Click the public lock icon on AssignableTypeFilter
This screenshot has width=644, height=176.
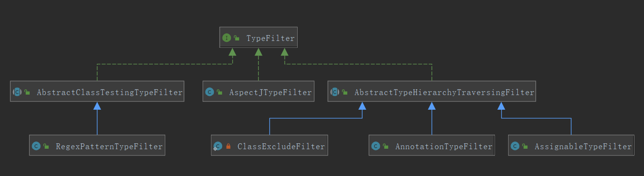tap(525, 146)
